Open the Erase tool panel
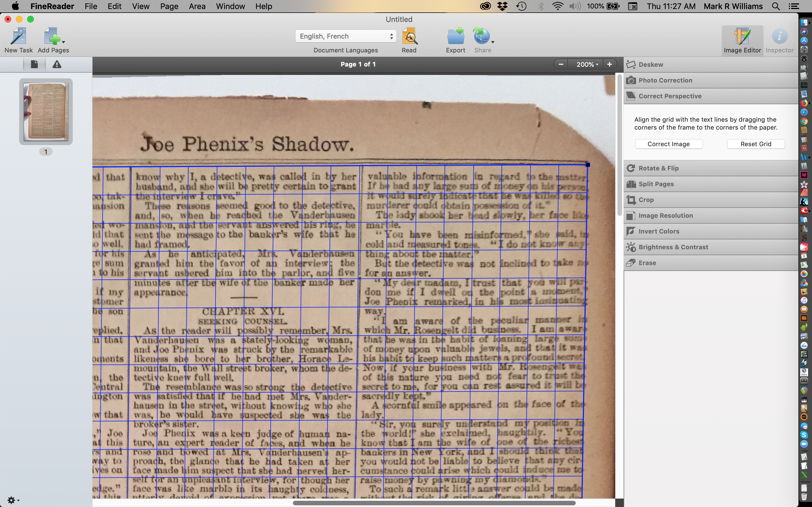The width and height of the screenshot is (812, 507). 647,263
